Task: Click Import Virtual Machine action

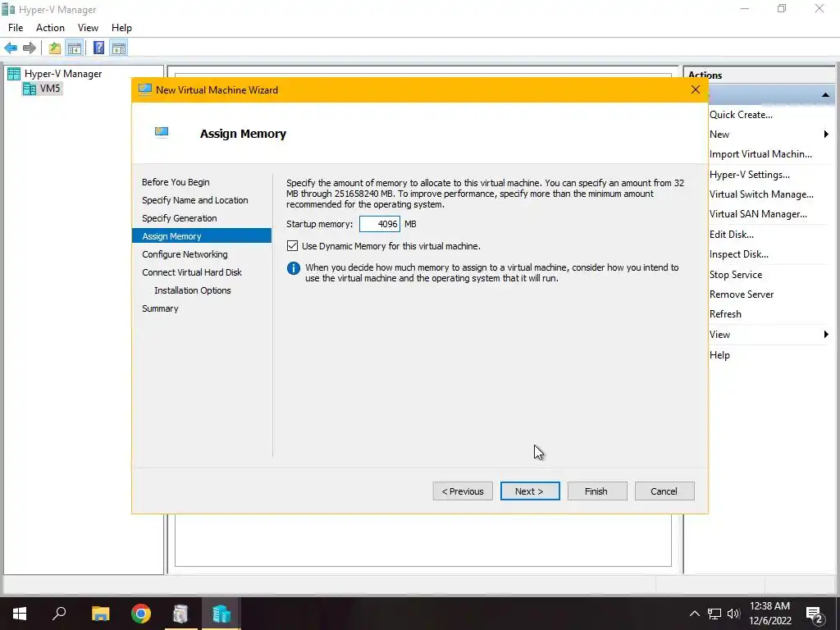Action: tap(760, 154)
